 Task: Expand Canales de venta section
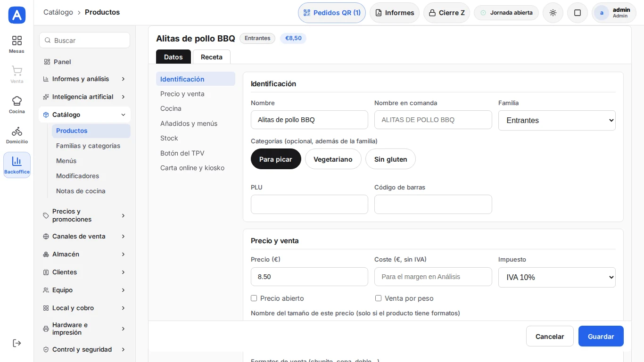pos(84,236)
